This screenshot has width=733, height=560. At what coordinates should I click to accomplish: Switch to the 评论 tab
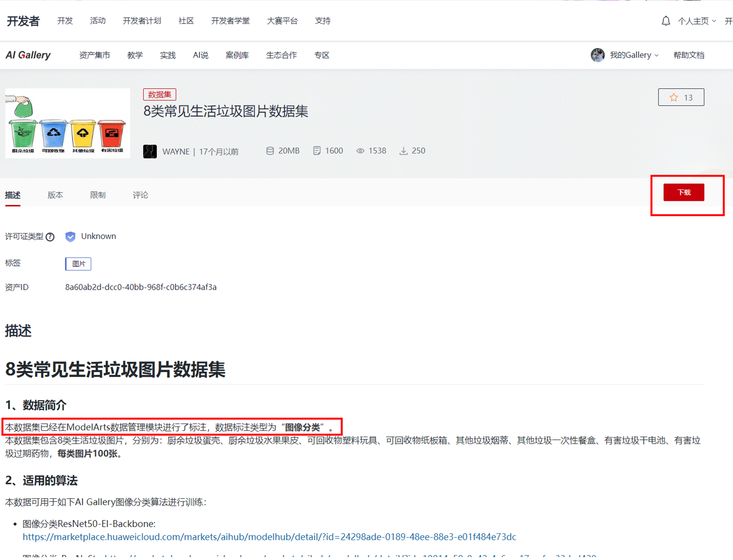coord(140,195)
